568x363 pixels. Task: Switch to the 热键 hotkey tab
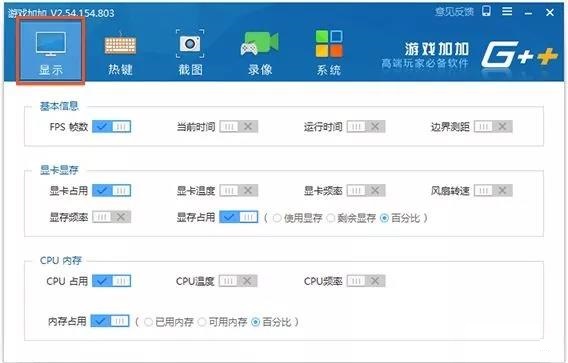[120, 54]
